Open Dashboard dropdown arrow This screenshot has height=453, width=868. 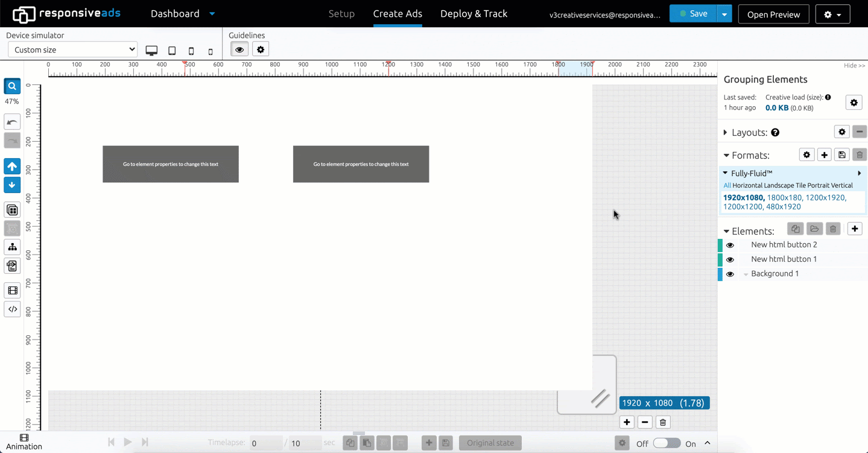coord(212,13)
